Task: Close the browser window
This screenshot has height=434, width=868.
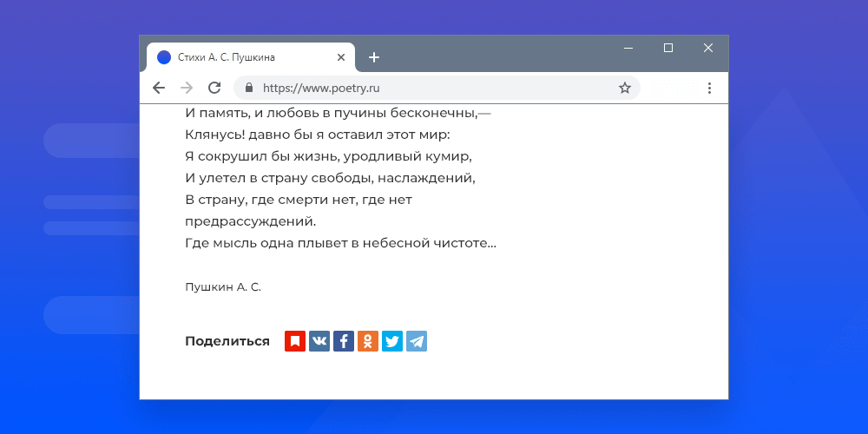Action: [708, 48]
